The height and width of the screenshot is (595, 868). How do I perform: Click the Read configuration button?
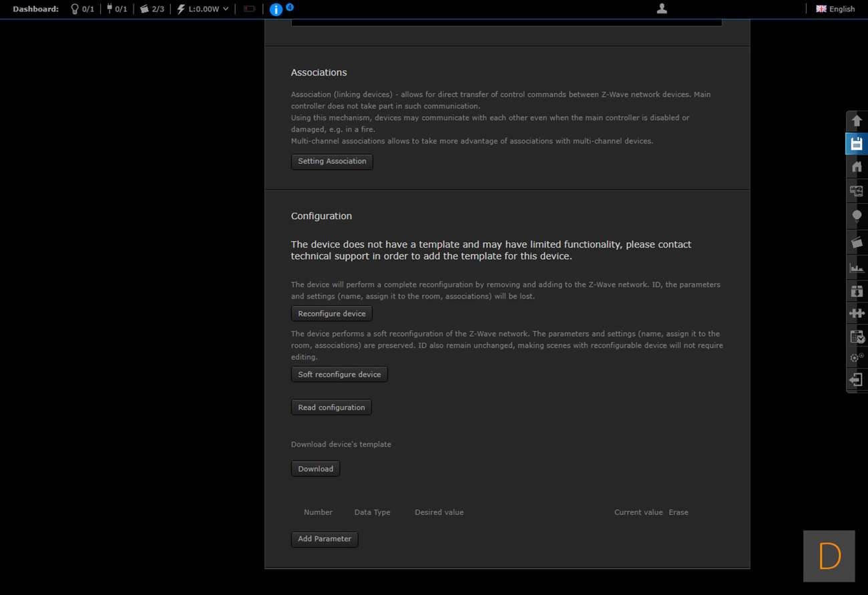[x=331, y=407]
